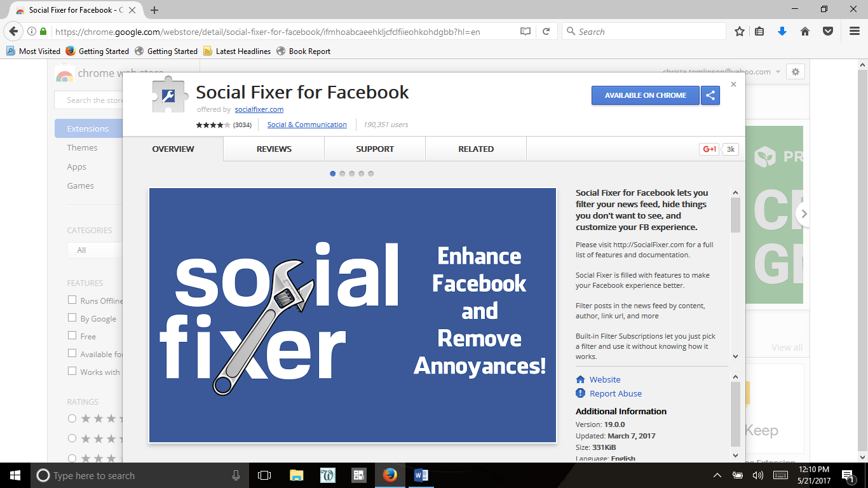Select Games in the store sidebar
Viewport: 868px width, 488px height.
coord(81,186)
